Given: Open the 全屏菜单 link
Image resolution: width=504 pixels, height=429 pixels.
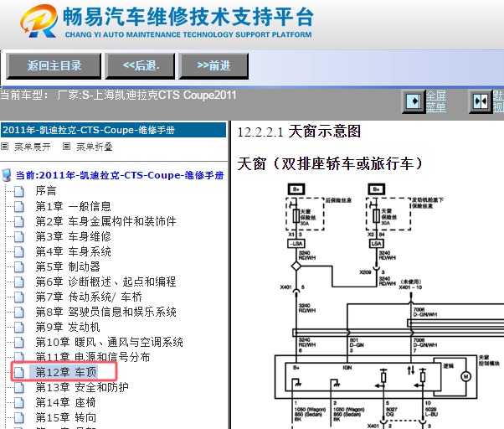Looking at the screenshot, I should pyautogui.click(x=436, y=101).
